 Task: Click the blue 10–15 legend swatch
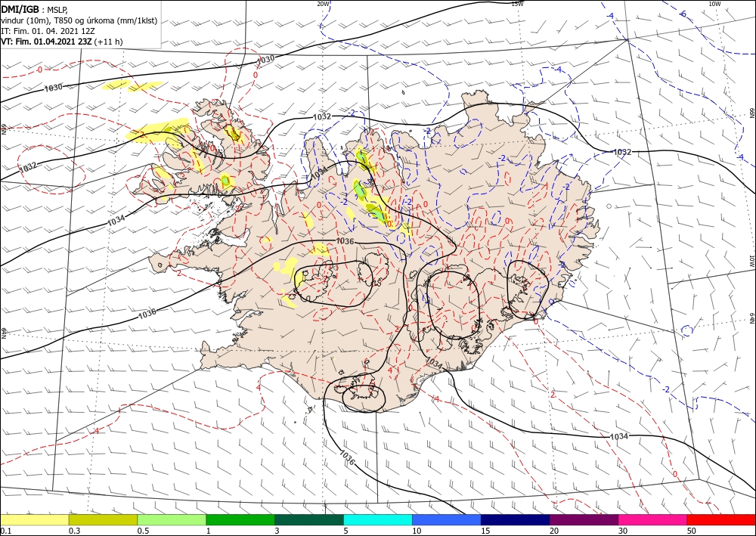(447, 519)
